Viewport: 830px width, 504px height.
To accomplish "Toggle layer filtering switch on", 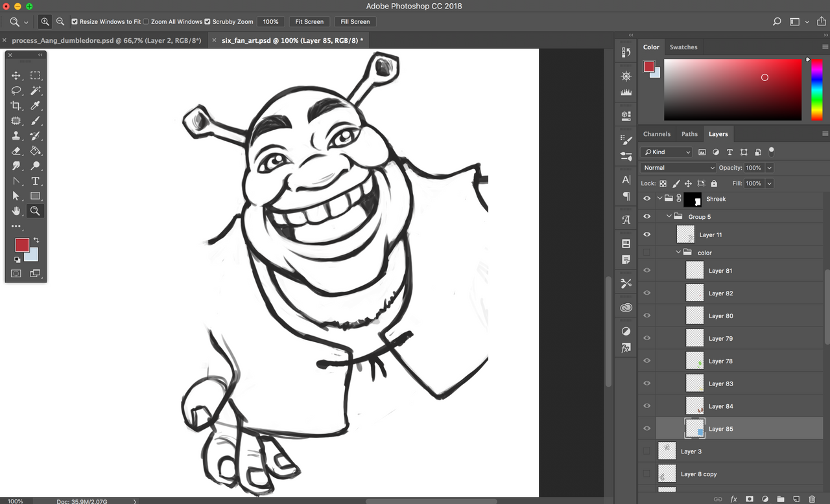I will point(771,152).
